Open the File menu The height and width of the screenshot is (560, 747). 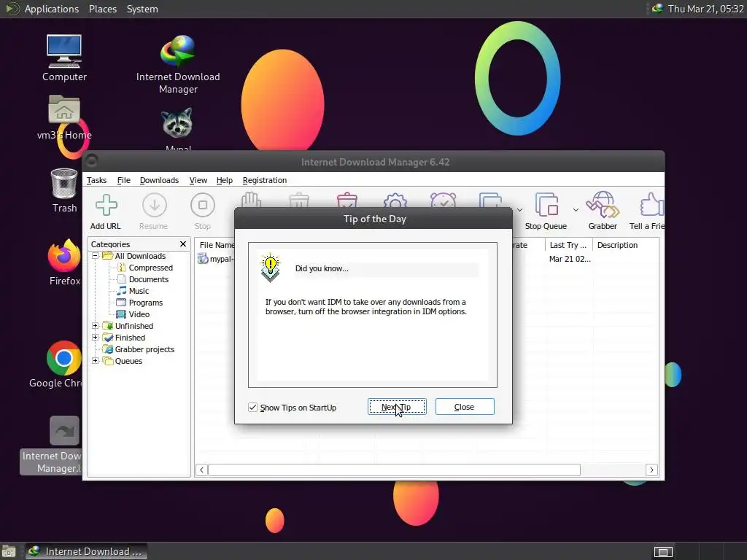click(x=124, y=180)
